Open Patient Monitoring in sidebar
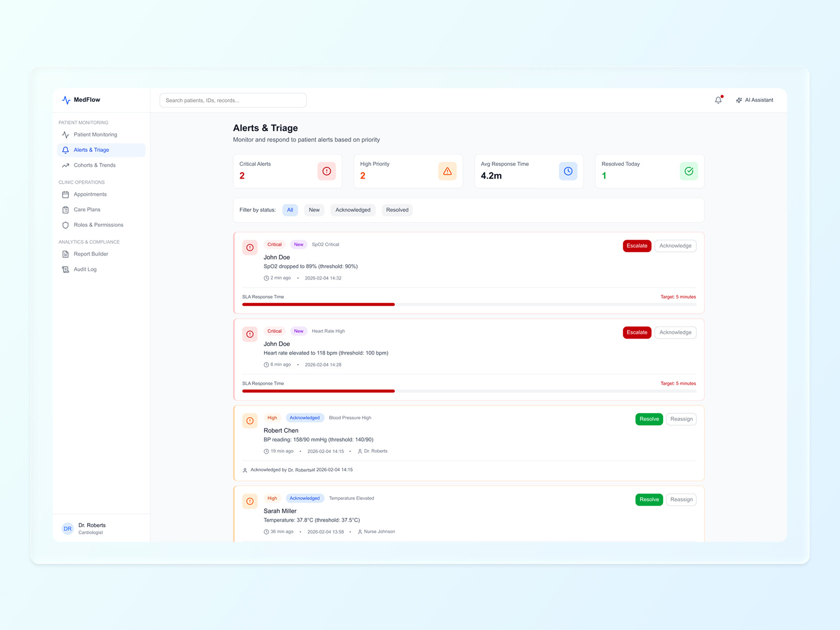Viewport: 840px width, 630px height. [101, 135]
